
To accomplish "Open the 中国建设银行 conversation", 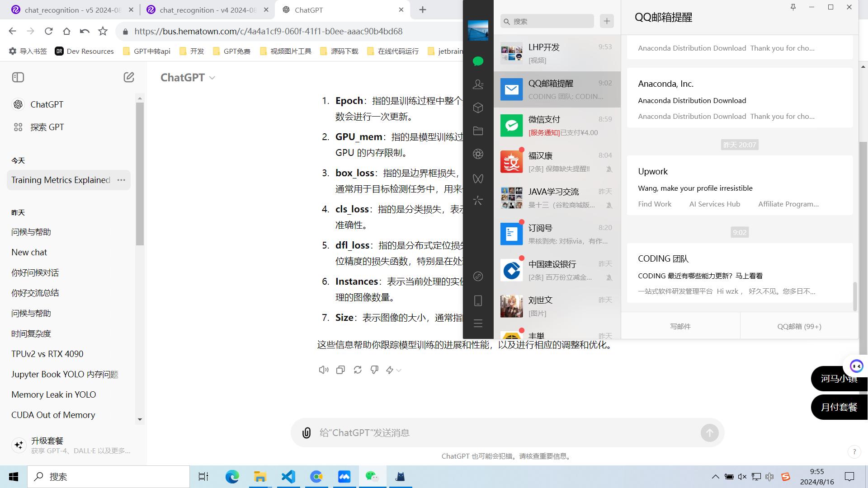I will [557, 270].
